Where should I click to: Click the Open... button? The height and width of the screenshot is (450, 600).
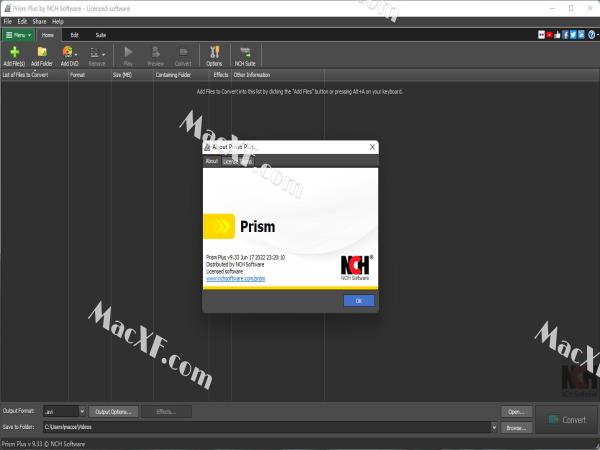click(517, 412)
